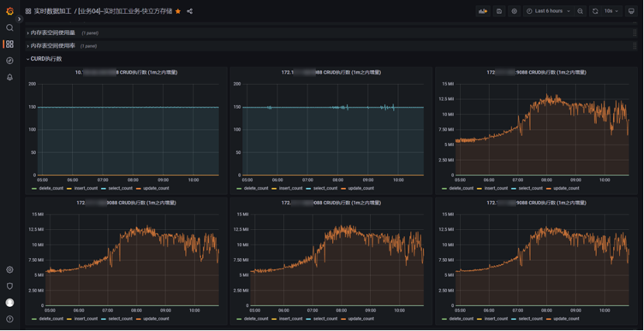Click the zoom out time range button
Viewport: 644px width, 331px height.
[580, 12]
